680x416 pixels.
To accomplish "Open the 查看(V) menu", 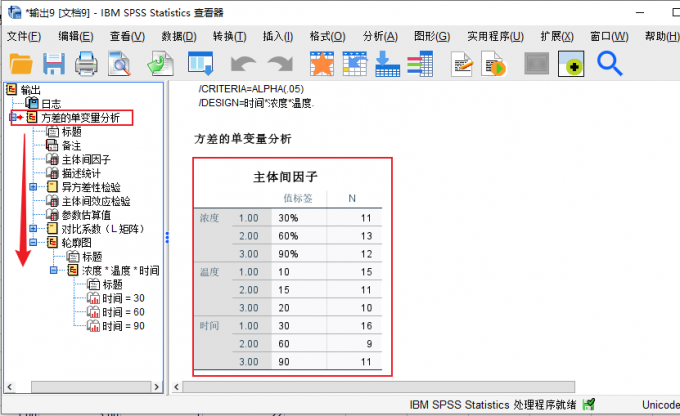I will coord(127,36).
